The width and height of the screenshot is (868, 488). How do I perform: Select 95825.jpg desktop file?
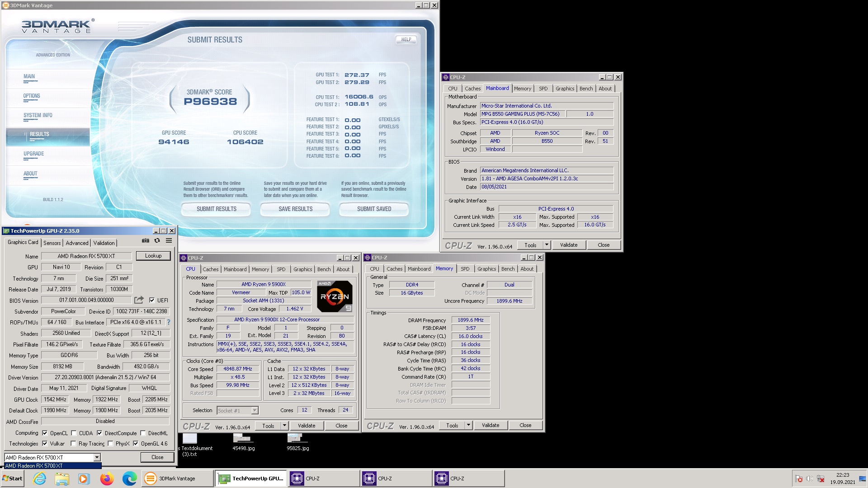click(297, 442)
